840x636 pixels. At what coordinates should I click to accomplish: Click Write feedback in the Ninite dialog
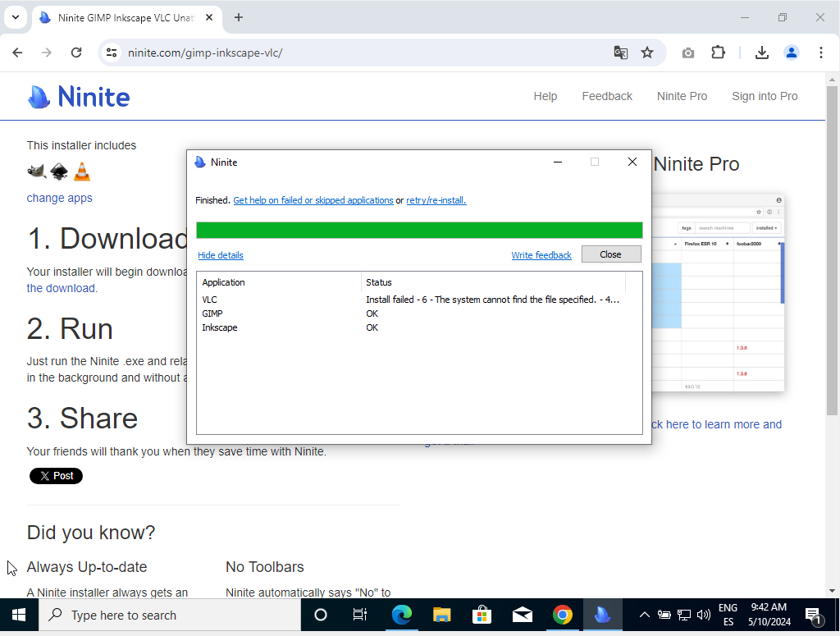click(x=541, y=255)
